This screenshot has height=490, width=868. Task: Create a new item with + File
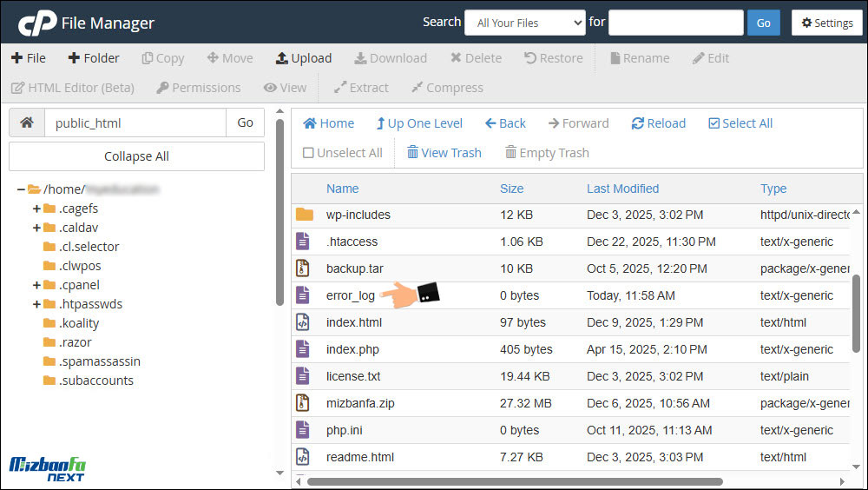coord(28,58)
